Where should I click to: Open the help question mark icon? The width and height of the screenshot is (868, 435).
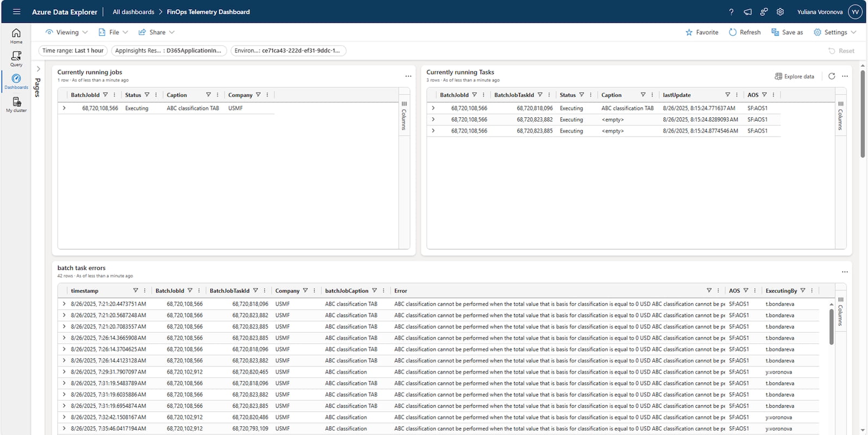pos(731,11)
